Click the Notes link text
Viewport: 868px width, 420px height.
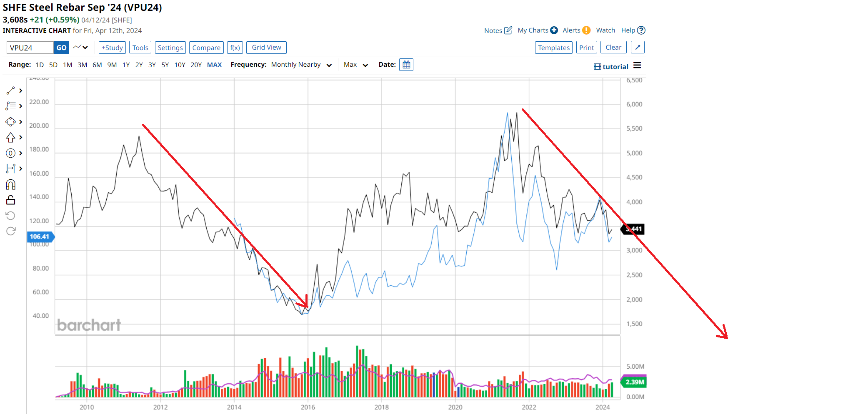(x=493, y=30)
